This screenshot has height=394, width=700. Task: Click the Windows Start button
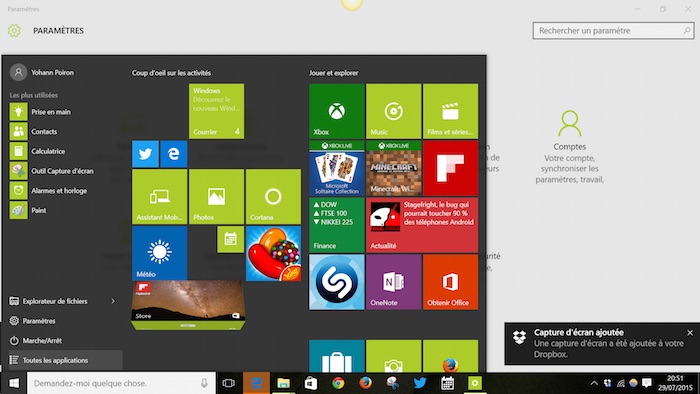[x=14, y=383]
